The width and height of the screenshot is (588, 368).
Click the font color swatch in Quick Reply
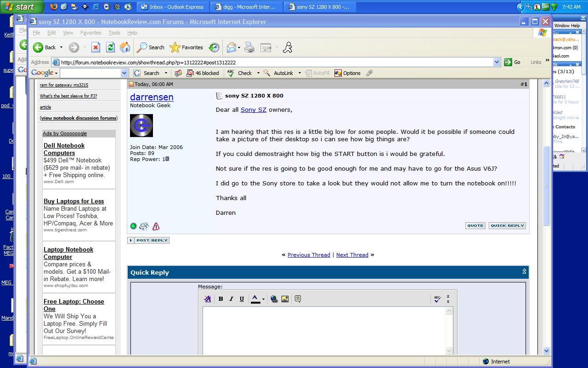pyautogui.click(x=255, y=299)
